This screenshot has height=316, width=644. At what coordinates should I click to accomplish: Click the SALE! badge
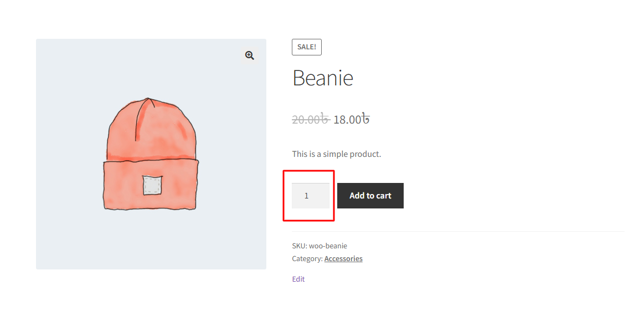tap(307, 47)
